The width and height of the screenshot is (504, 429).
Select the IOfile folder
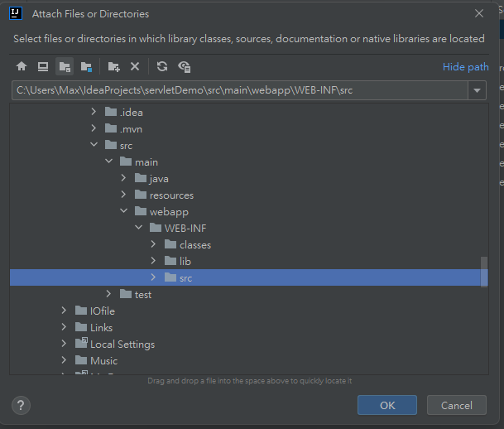click(x=95, y=311)
